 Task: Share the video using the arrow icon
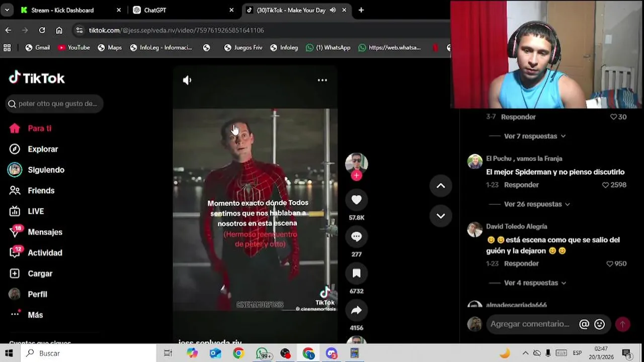[x=356, y=310]
